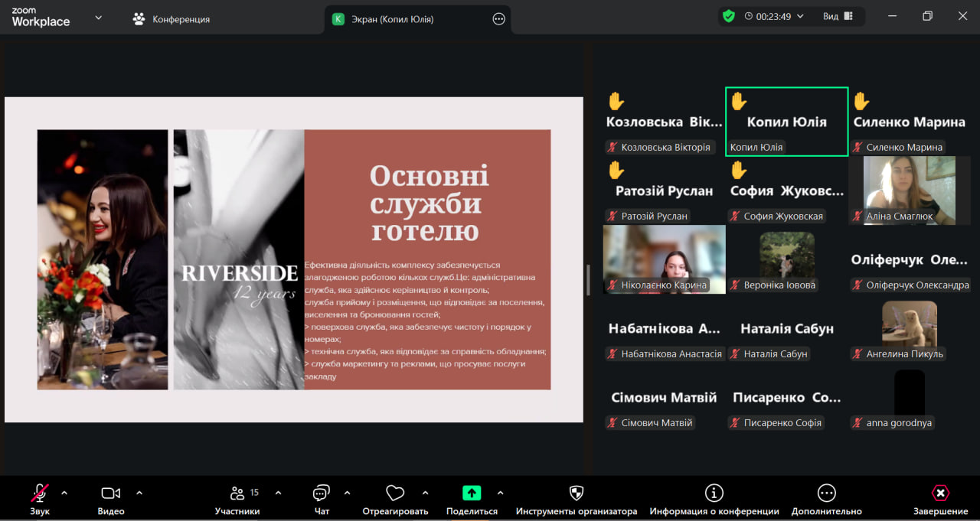
Task: Open Инструменты организатора shield icon
Action: click(577, 493)
